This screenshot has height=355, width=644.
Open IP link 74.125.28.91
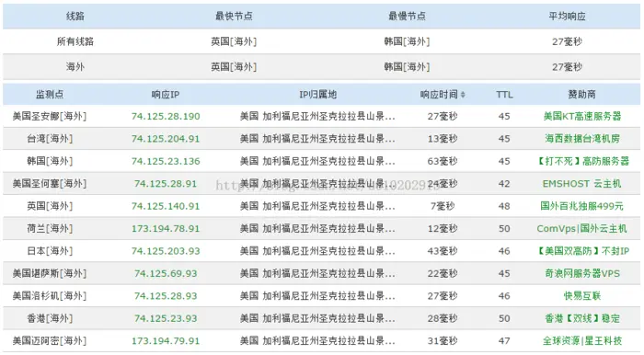click(x=166, y=184)
